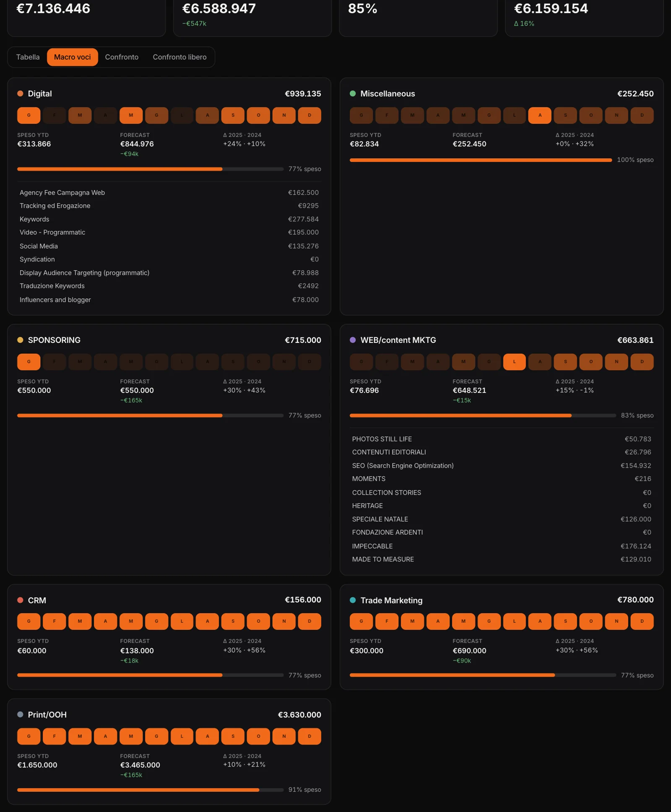Select the N month chip in CRM card

coord(284,621)
